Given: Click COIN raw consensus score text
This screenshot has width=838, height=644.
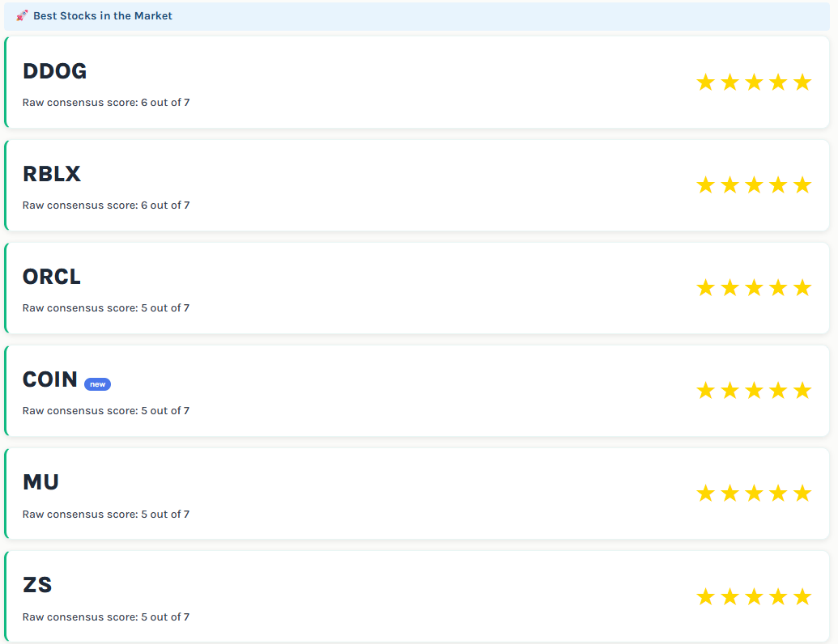Looking at the screenshot, I should point(106,411).
